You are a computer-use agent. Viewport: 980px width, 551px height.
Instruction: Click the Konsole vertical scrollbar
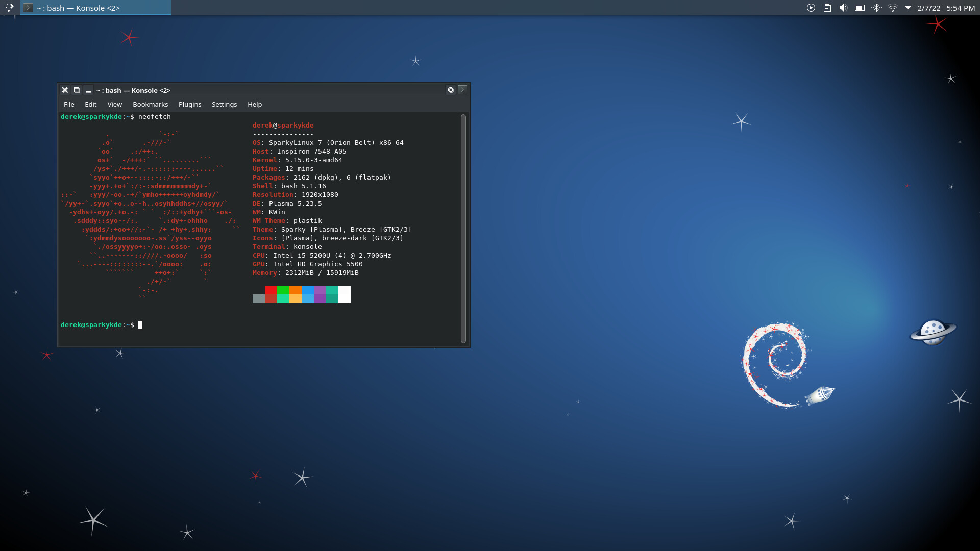(x=463, y=229)
